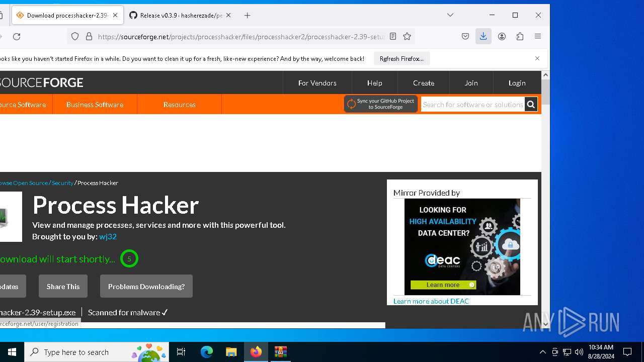Open Task View on the taskbar

pos(181,352)
